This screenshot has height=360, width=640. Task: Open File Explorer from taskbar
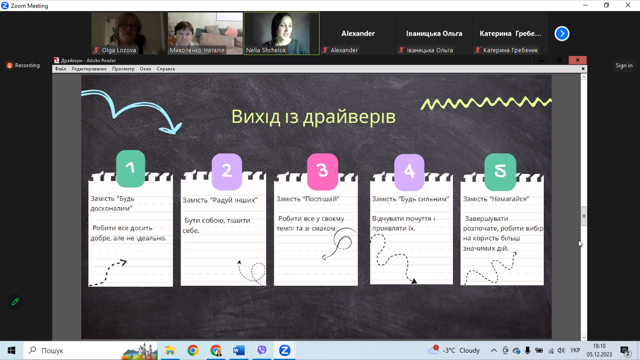(170, 350)
